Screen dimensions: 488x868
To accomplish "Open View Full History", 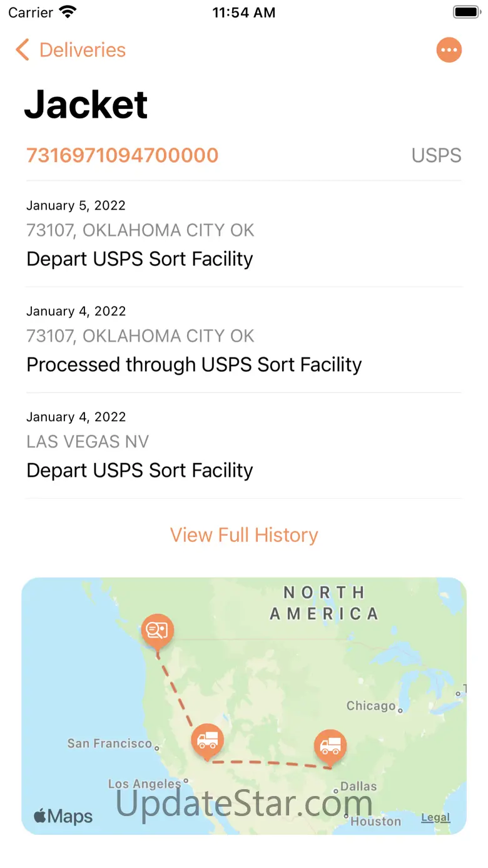I will point(244,535).
